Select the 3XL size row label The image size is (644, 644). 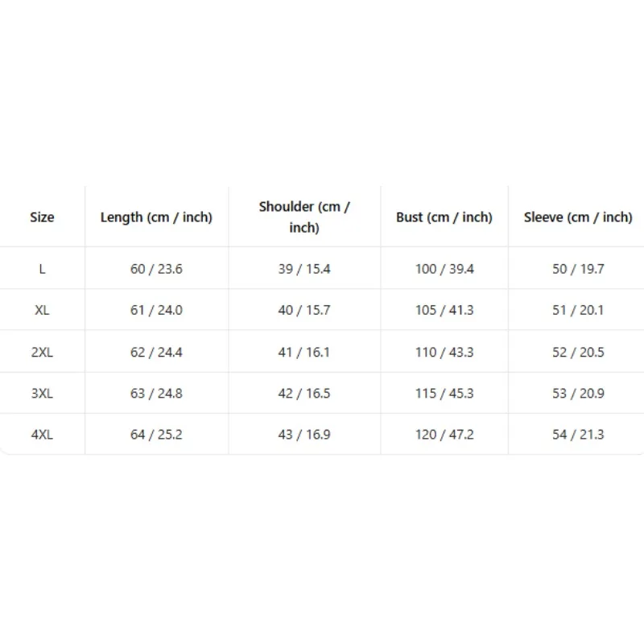click(x=42, y=393)
